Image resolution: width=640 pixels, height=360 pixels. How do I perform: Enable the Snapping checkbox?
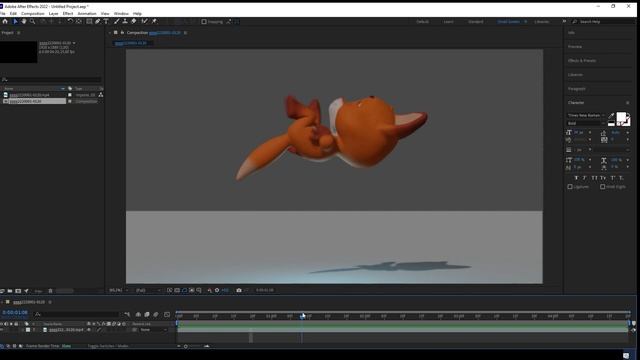tap(204, 22)
